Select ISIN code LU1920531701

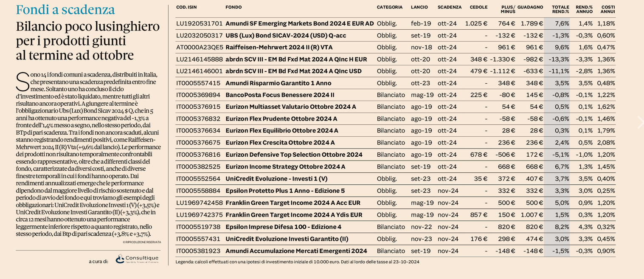click(200, 24)
